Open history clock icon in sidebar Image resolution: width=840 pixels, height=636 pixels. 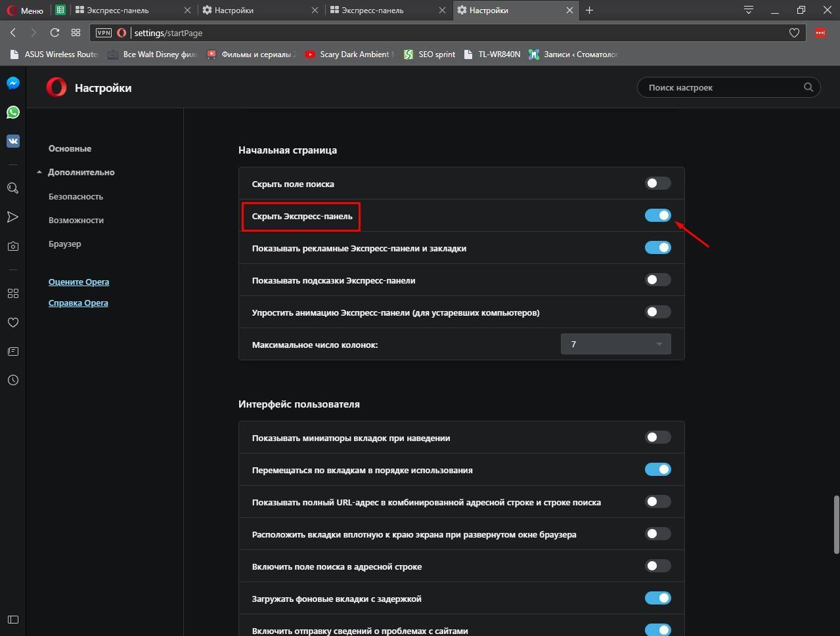12,380
